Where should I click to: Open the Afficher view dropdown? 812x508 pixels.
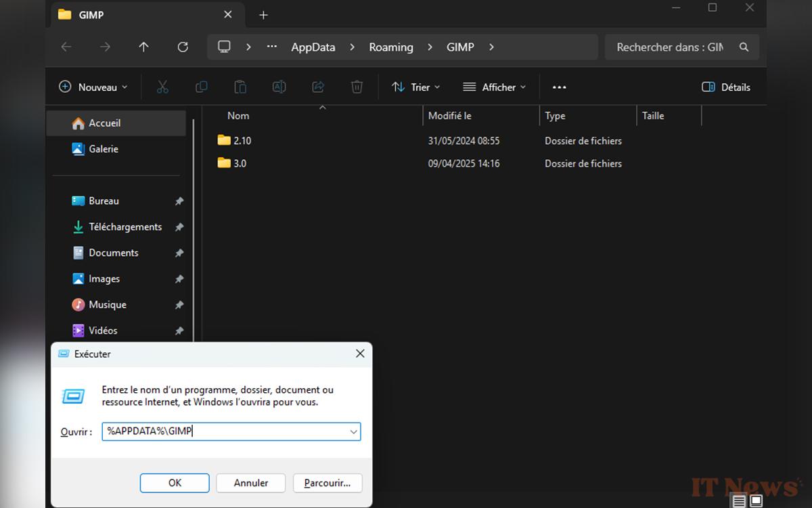pos(494,87)
